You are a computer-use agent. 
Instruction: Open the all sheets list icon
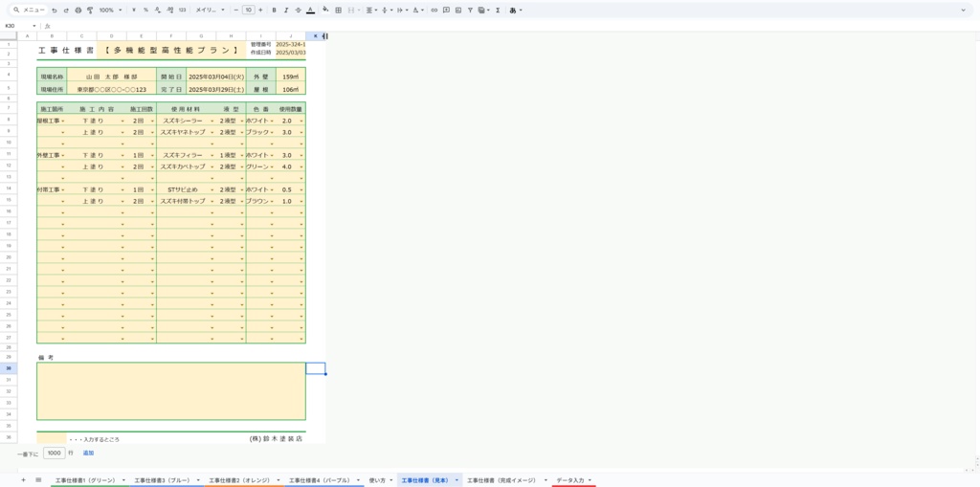pyautogui.click(x=38, y=480)
